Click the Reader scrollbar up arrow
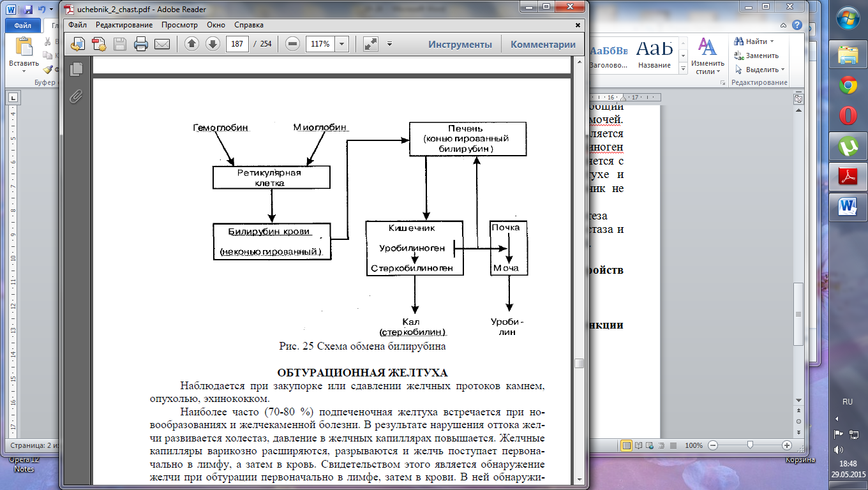868x490 pixels. [580, 62]
